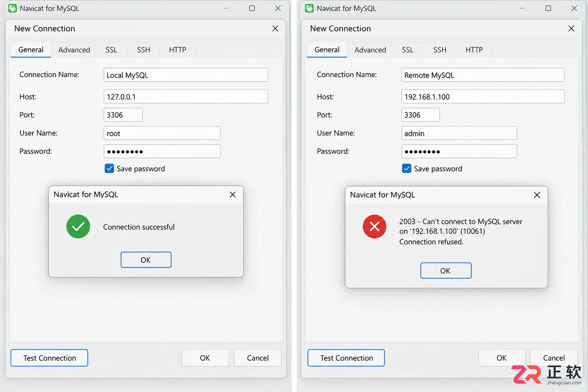Close the Connection successful message box

233,195
